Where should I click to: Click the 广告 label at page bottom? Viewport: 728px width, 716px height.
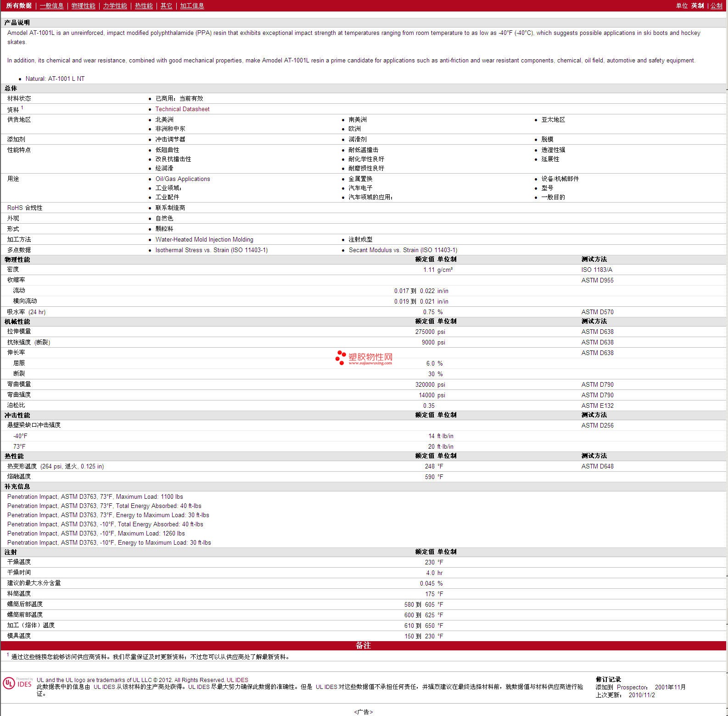[363, 712]
